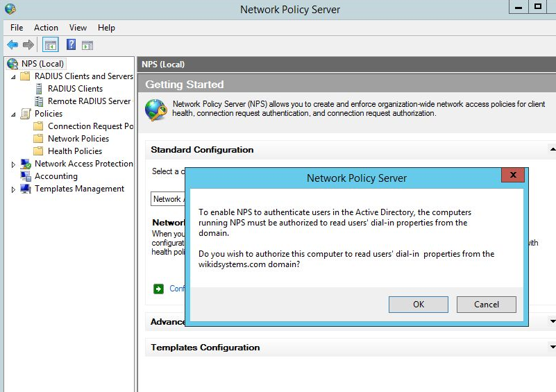Dismiss the dialog with Cancel button
The image size is (556, 392).
click(487, 305)
